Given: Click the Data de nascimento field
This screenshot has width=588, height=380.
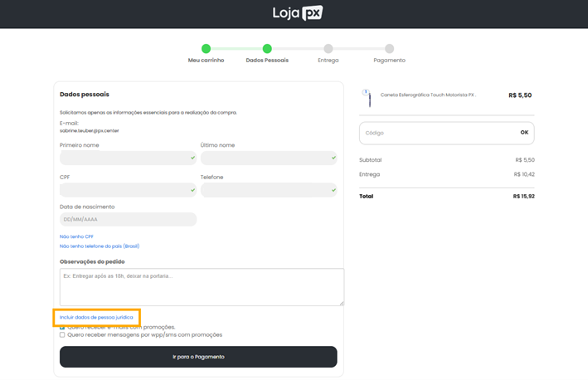Looking at the screenshot, I should [x=128, y=220].
